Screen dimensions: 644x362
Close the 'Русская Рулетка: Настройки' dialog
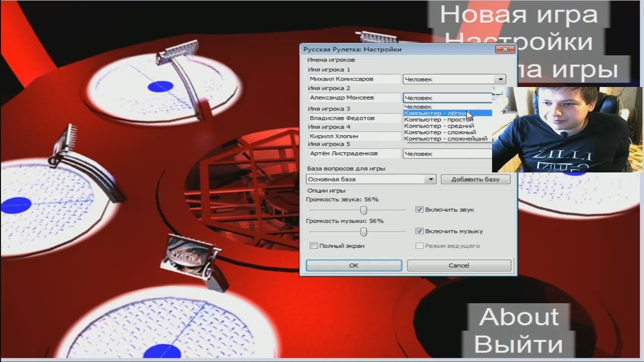coord(505,49)
